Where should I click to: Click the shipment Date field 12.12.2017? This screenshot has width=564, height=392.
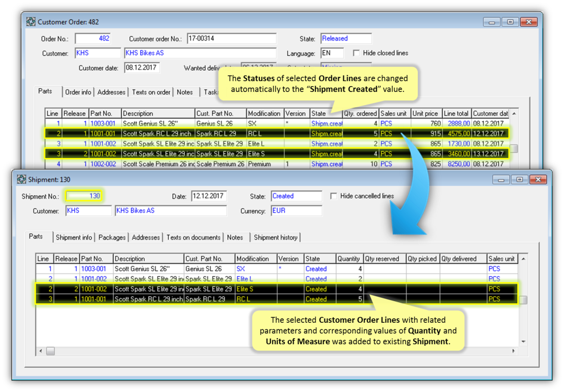click(x=209, y=196)
